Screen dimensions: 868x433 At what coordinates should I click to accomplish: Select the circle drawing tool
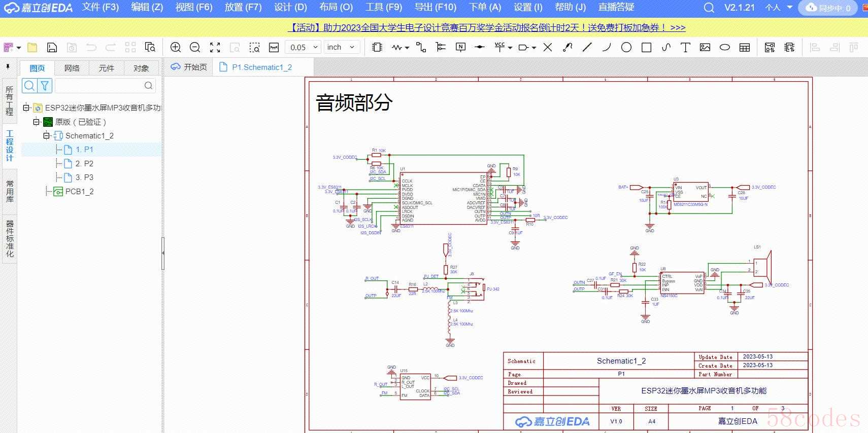(626, 47)
